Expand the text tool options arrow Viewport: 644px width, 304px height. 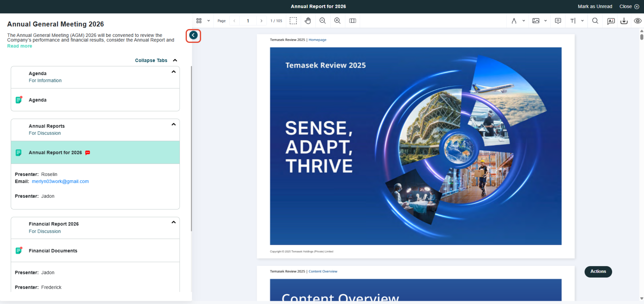pos(582,21)
